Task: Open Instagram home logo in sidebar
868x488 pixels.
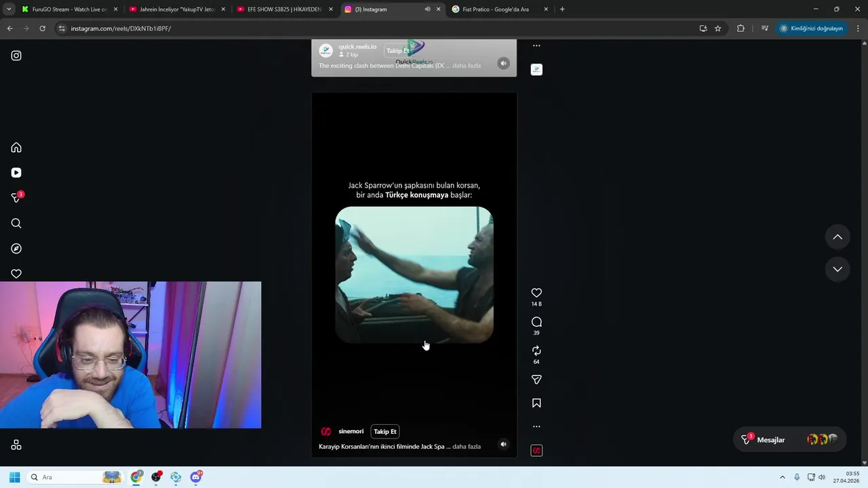Action: click(x=16, y=56)
